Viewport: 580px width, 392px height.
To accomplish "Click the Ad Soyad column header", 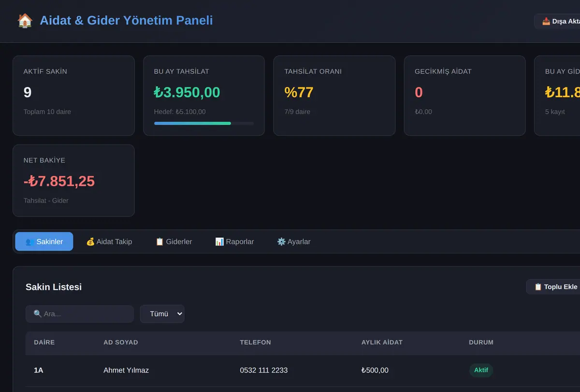I will [x=121, y=342].
